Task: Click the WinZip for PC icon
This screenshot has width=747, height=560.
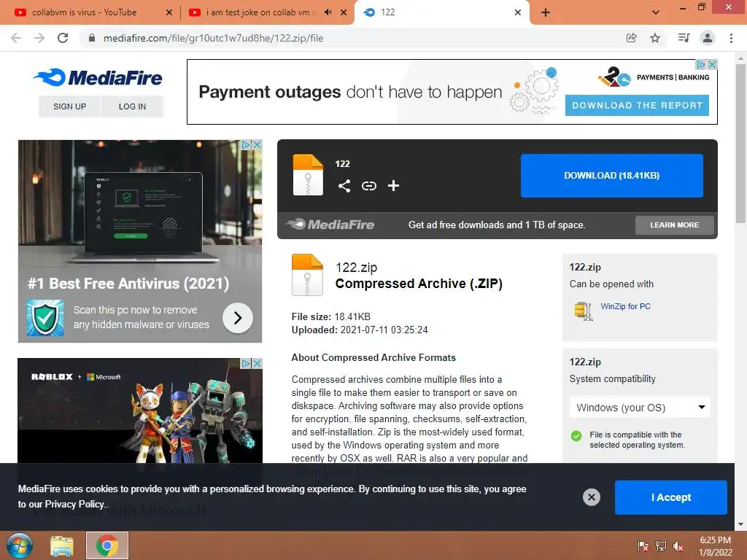Action: pos(583,311)
